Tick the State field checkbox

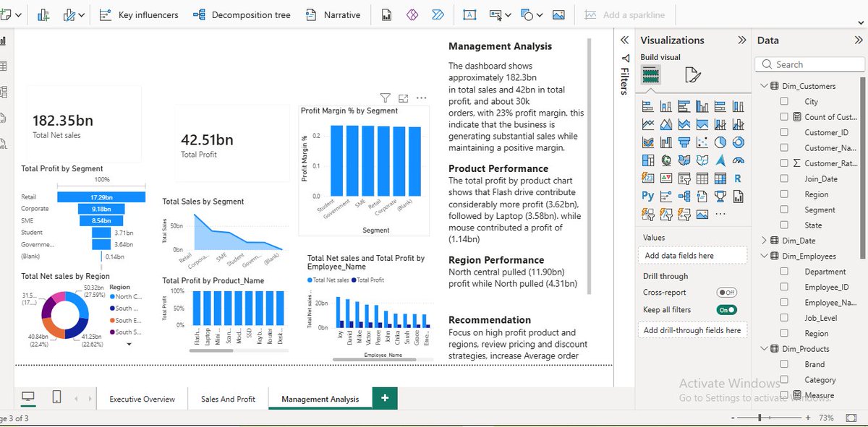[x=785, y=225]
